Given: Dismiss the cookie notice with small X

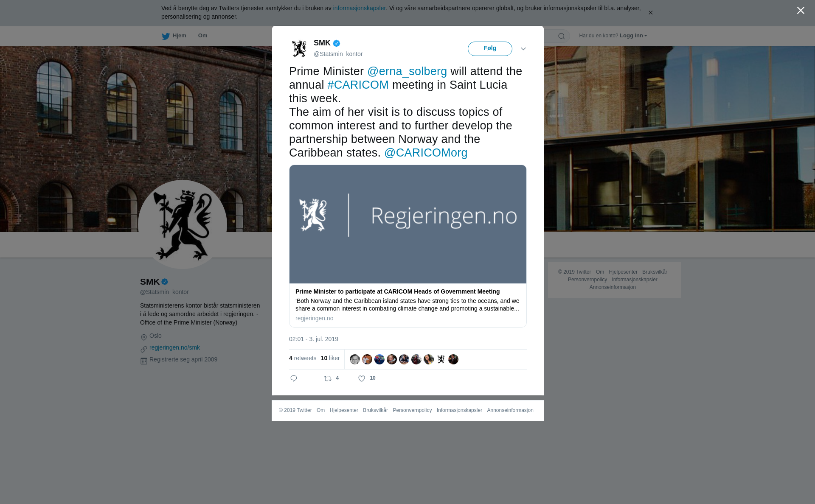Looking at the screenshot, I should [x=650, y=13].
